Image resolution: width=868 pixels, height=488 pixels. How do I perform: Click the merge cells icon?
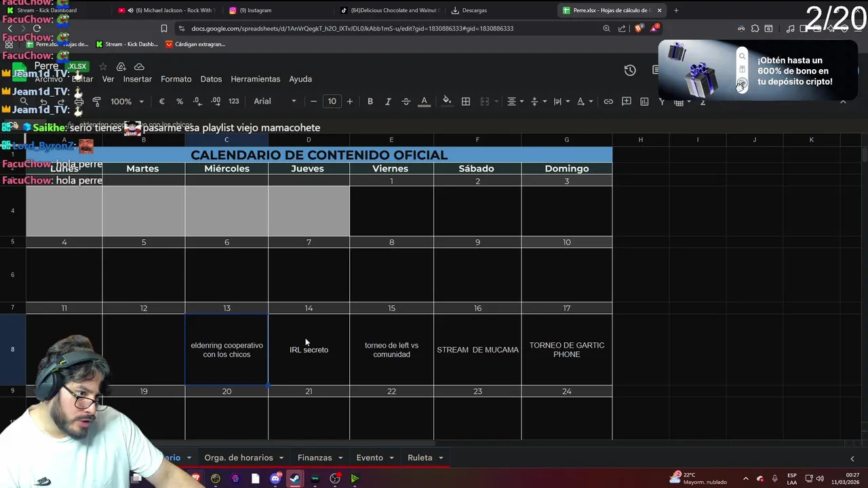tap(484, 101)
